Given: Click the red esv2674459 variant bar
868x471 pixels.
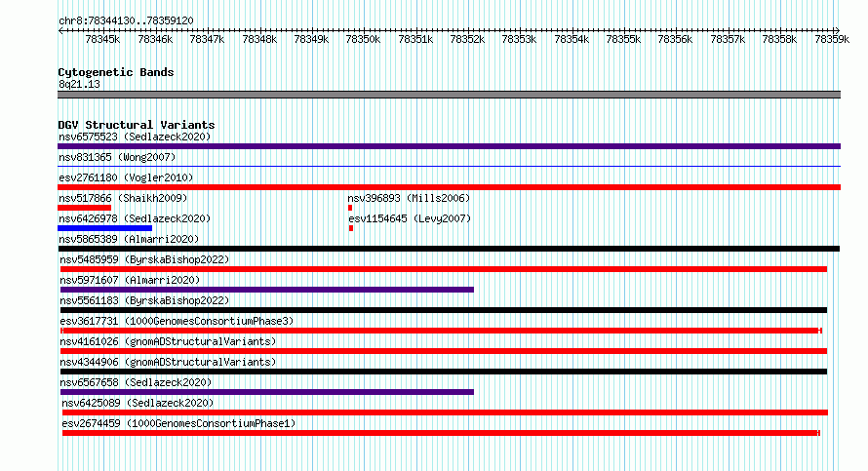Looking at the screenshot, I should 441,433.
